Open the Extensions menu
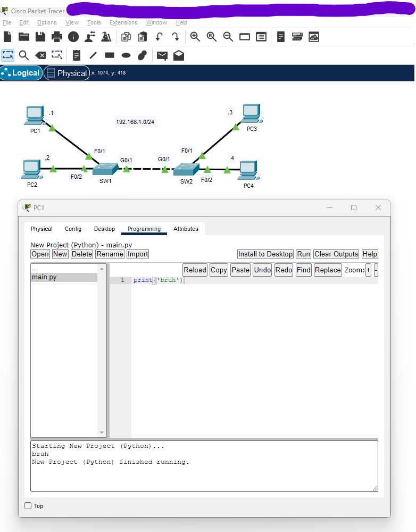Screen dimensions: 416x532 123,22
